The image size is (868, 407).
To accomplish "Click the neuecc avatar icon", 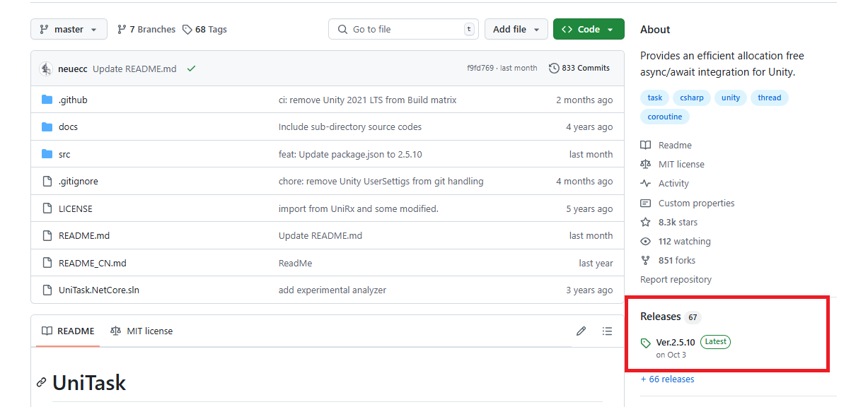I will [x=46, y=69].
